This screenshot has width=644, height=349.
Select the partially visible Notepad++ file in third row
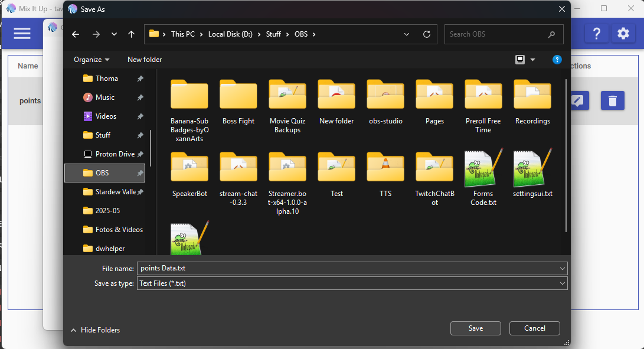point(189,239)
